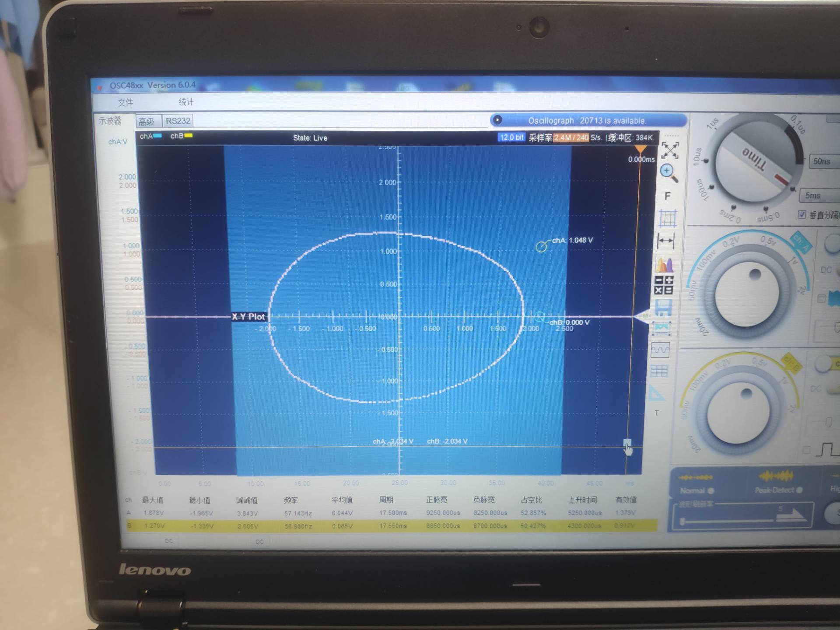Open the spectrum histogram icon
Screen dimensions: 840x630
[665, 264]
